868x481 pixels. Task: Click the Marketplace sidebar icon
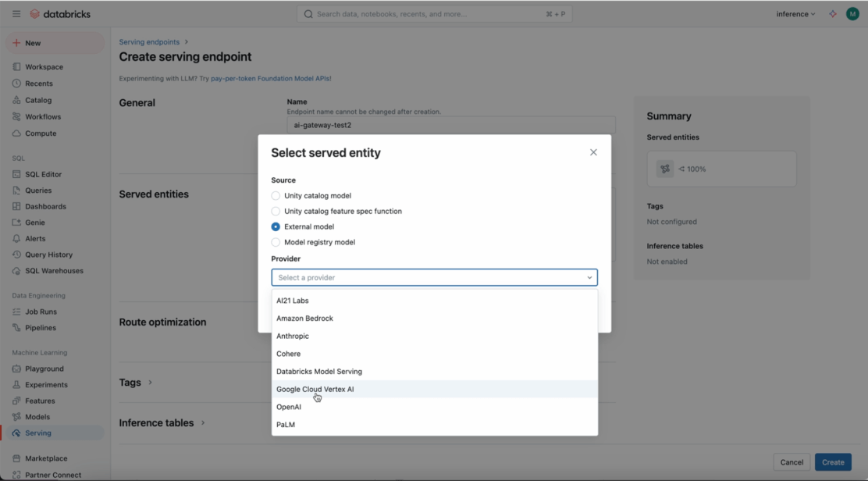17,458
